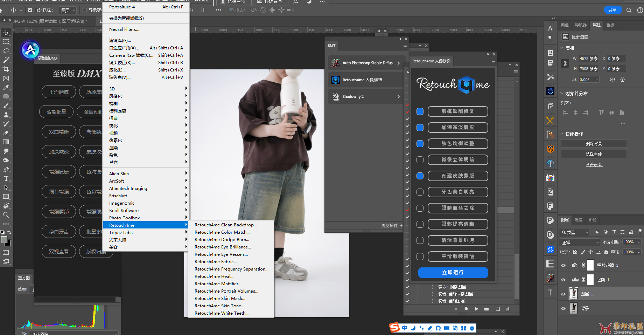Toggle the 自动选择 checkbox in options bar
Viewport: 644px width, 335px height.
click(30, 10)
